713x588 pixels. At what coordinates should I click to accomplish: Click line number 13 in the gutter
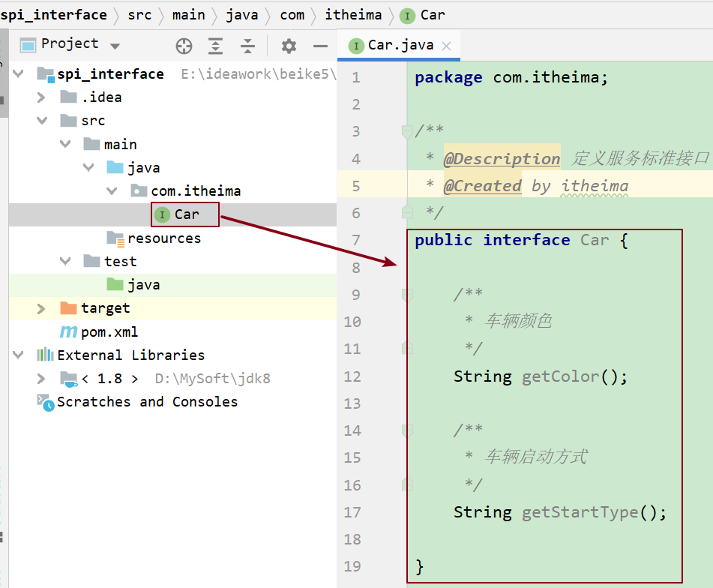click(x=352, y=403)
